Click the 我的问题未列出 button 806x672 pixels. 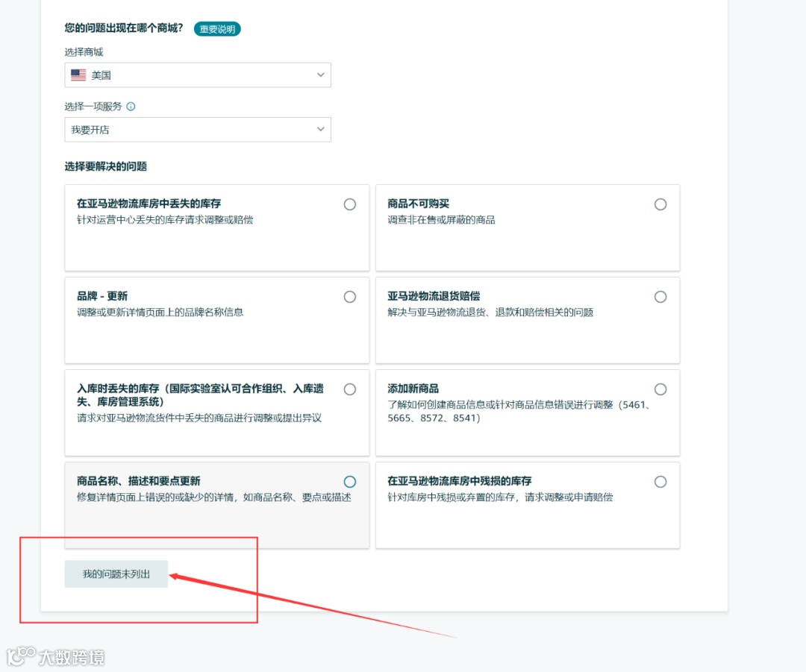[116, 574]
